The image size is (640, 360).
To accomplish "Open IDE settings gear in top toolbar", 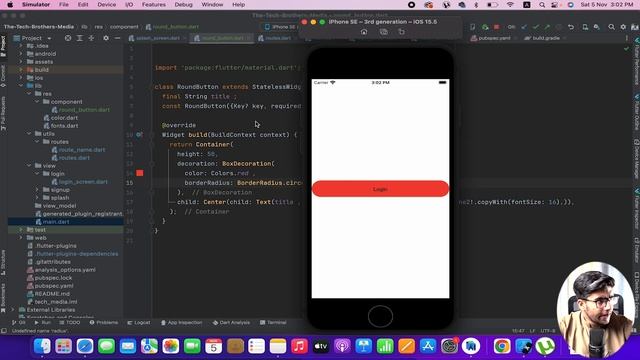I will click(623, 27).
